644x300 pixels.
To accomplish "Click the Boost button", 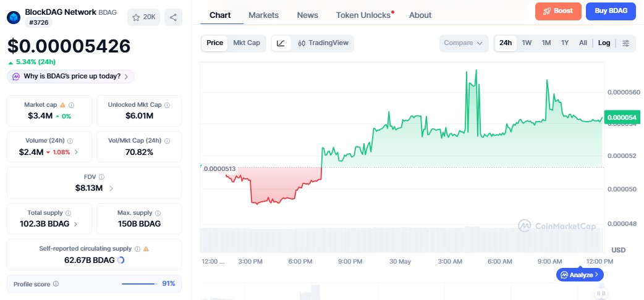I will (558, 11).
